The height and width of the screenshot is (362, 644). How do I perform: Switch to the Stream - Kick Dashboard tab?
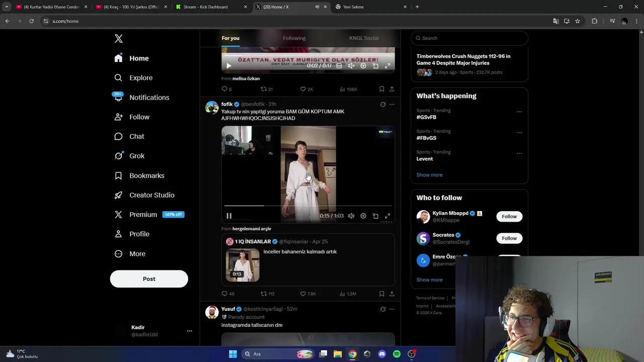pos(212,7)
